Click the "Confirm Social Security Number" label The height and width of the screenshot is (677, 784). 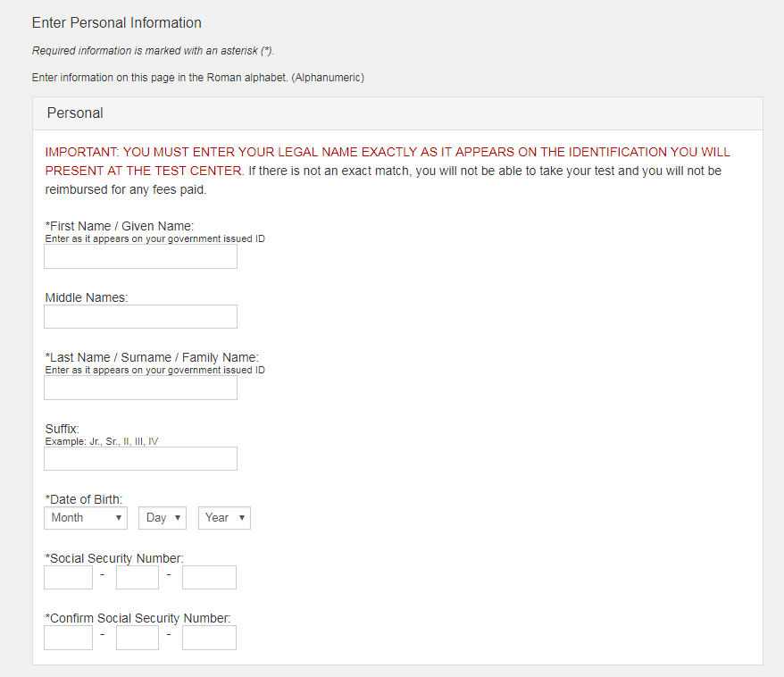138,618
